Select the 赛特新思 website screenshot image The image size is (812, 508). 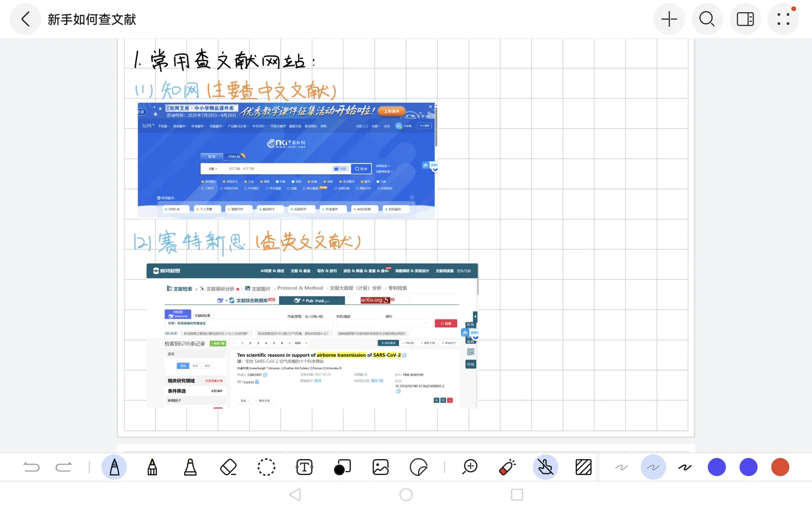[312, 336]
